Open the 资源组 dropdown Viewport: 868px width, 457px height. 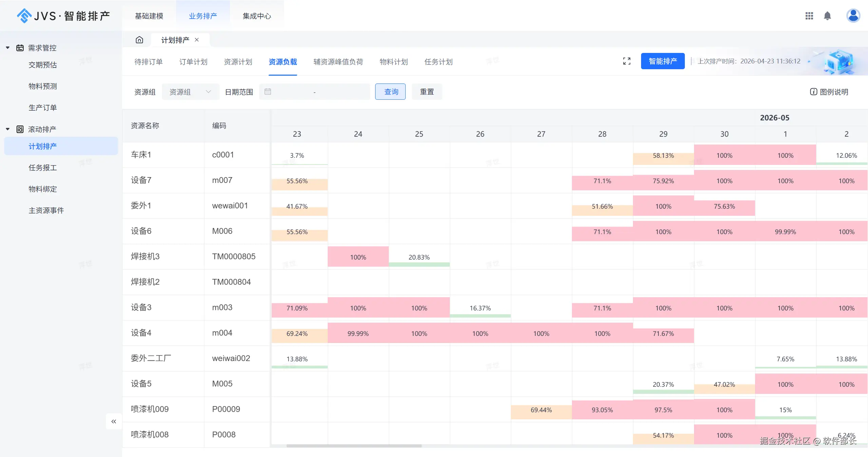190,92
